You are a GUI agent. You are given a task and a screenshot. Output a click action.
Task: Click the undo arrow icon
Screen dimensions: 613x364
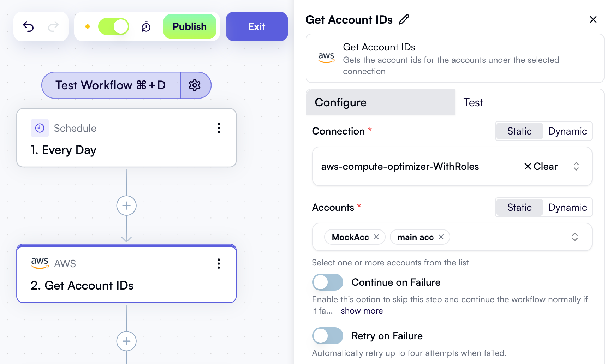[28, 26]
